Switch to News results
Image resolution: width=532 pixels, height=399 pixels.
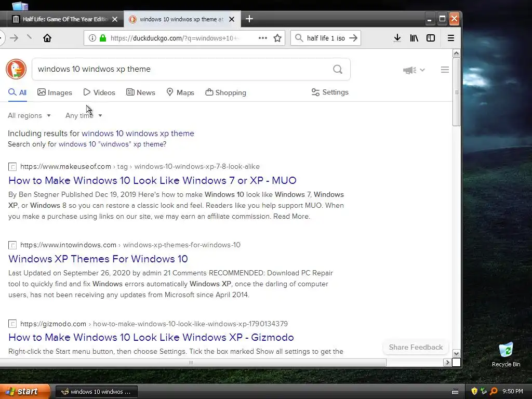[x=140, y=92]
